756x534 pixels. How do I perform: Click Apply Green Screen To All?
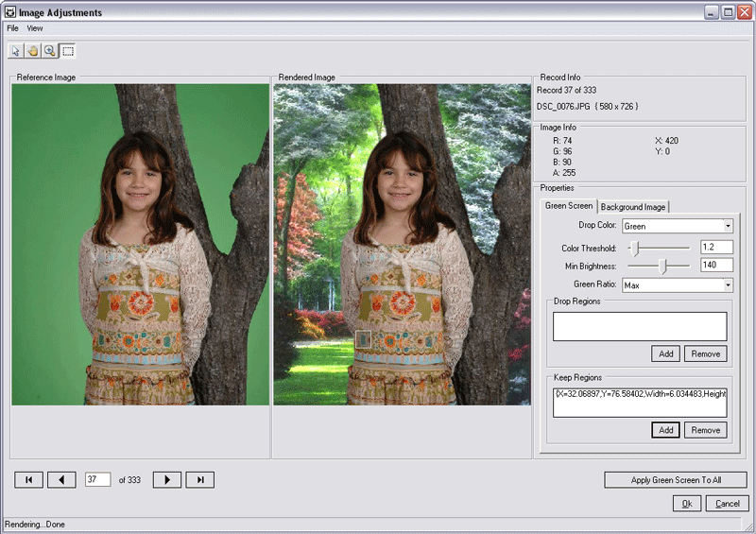pyautogui.click(x=676, y=480)
